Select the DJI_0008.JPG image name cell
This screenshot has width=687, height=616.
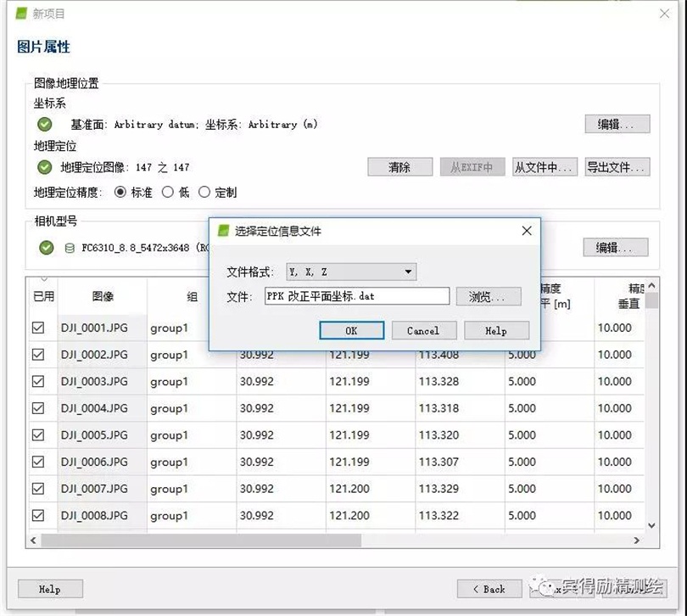(102, 516)
